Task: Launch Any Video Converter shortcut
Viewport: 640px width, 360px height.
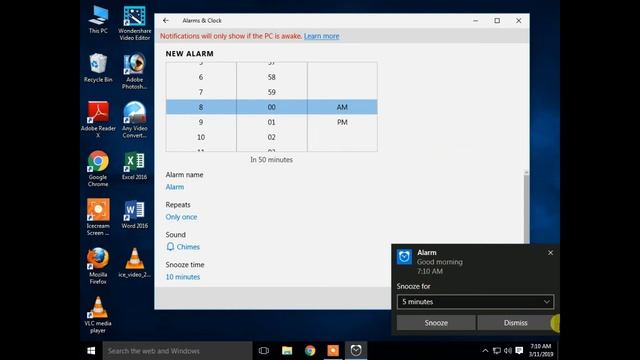Action: tap(135, 120)
